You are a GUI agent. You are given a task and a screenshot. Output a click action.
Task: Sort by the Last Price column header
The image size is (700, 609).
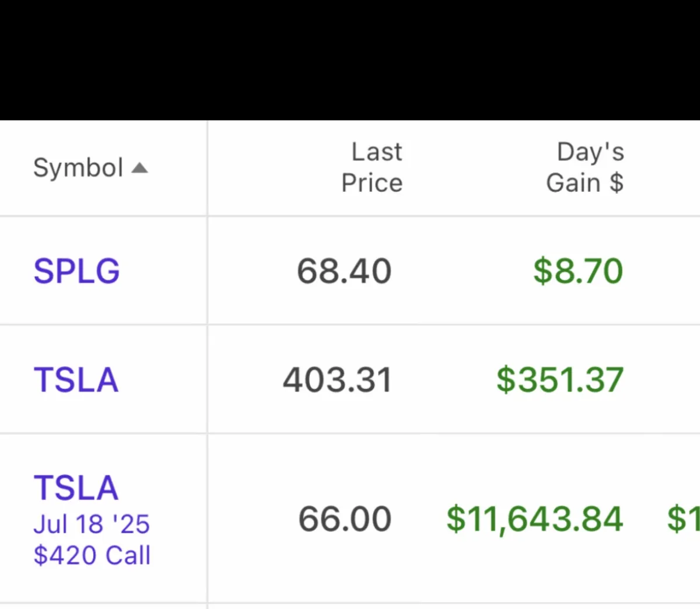point(372,167)
